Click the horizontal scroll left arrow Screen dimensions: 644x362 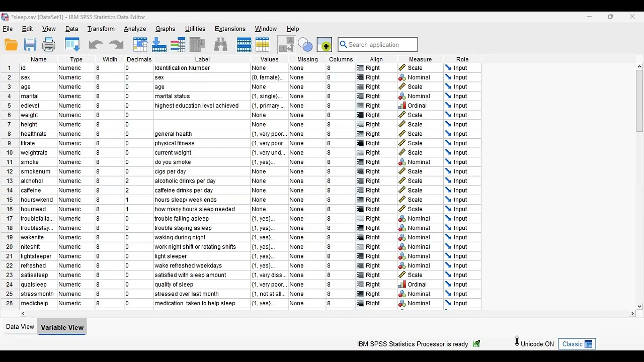(x=23, y=314)
